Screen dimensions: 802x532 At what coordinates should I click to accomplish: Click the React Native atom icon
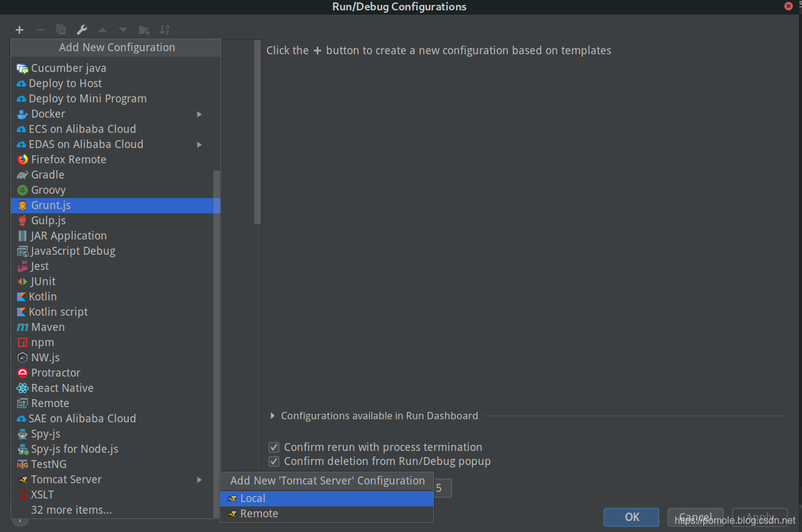coord(23,388)
